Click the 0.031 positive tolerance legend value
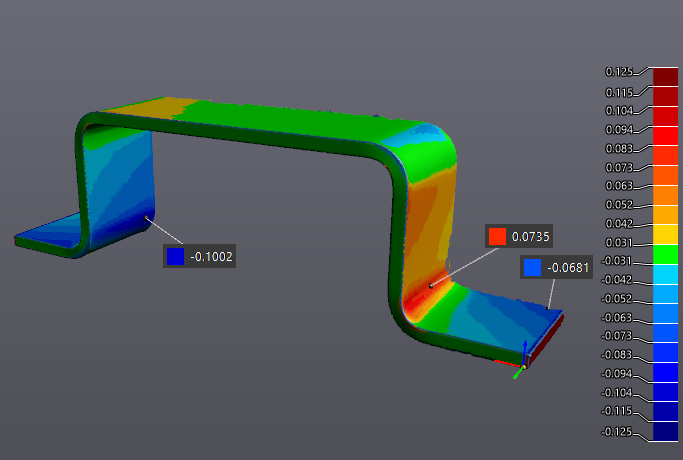The width and height of the screenshot is (683, 460). 619,242
